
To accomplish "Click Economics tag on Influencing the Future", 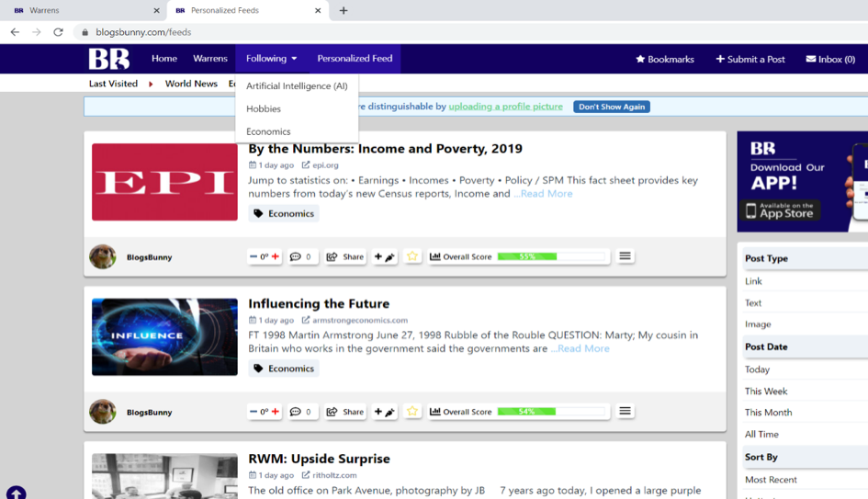I will 284,369.
